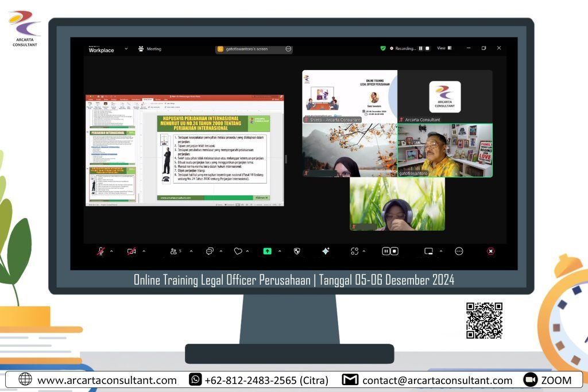Viewport: 588px width, 392px height.
Task: Open the Chat panel icon
Action: 210,251
